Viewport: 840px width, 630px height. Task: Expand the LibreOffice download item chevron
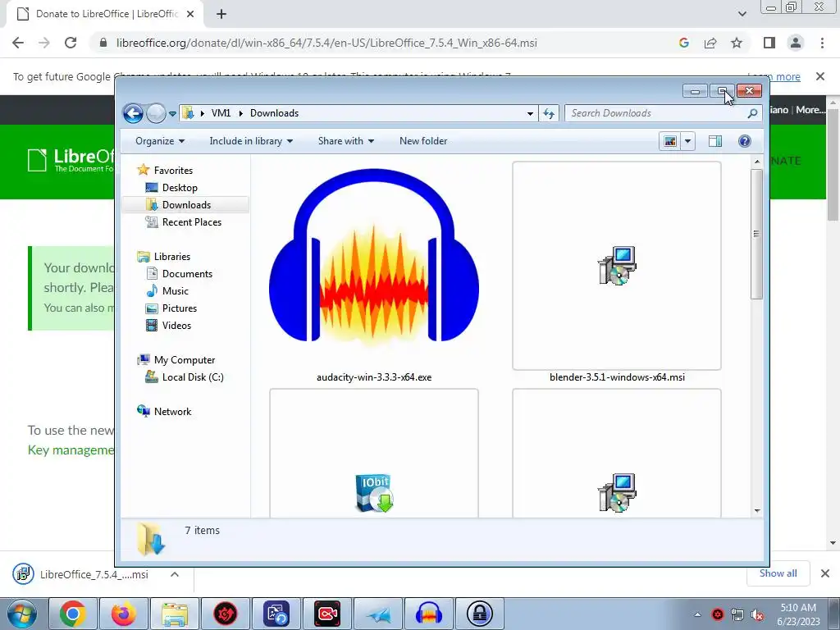point(175,574)
